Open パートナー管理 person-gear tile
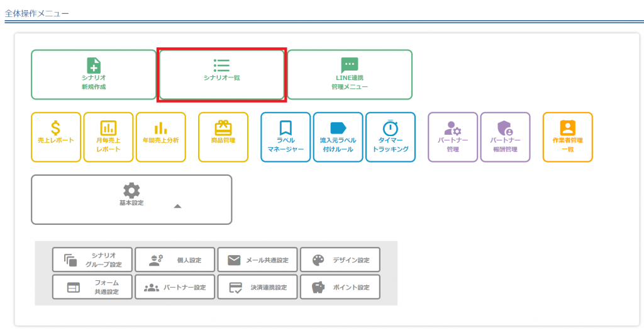 tap(453, 137)
